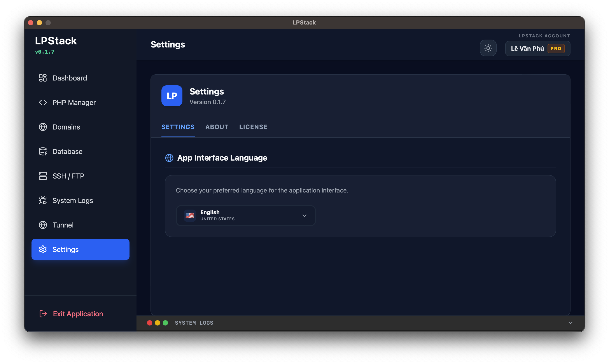This screenshot has width=609, height=364.
Task: Click the green status dot in System Logs bar
Action: [x=166, y=323]
